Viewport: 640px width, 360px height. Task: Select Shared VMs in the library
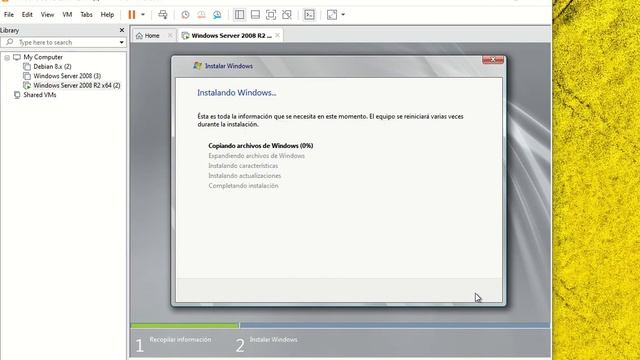[40, 95]
